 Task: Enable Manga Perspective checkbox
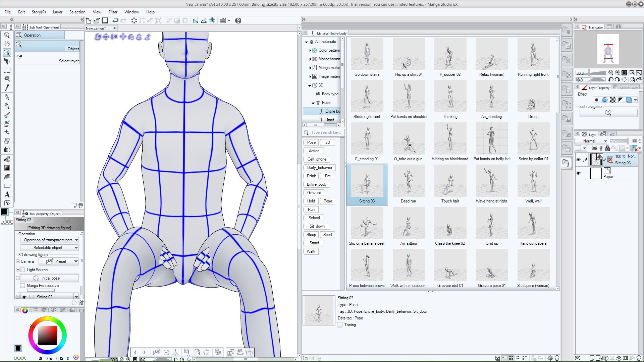pos(22,285)
